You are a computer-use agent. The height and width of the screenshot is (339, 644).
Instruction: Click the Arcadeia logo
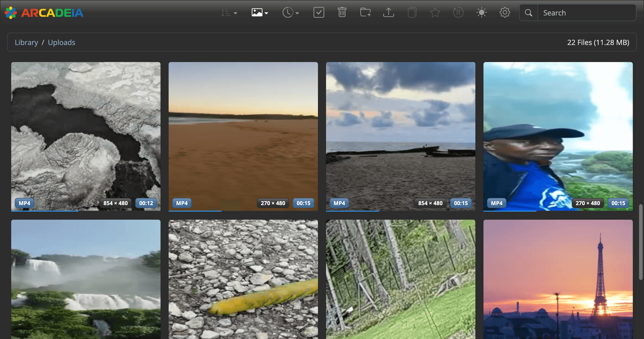(44, 13)
